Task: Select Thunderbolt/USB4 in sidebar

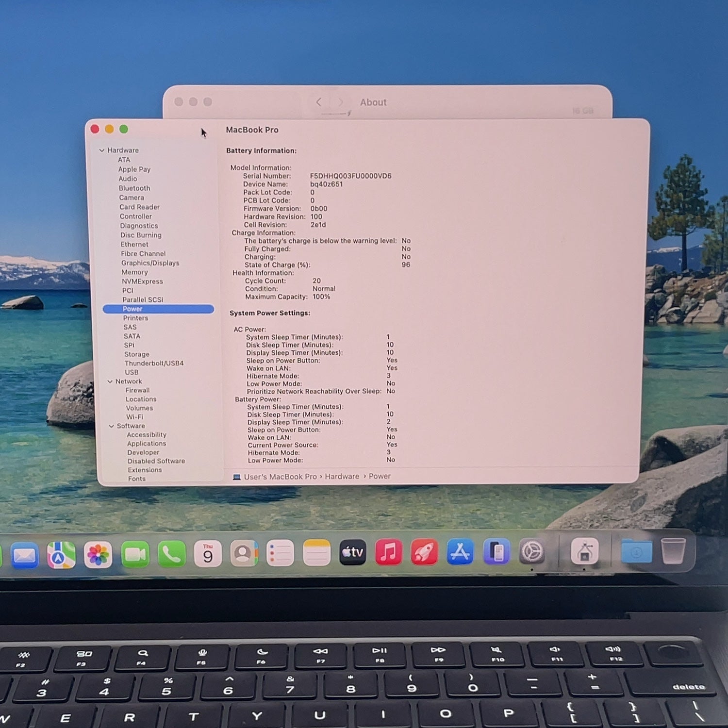Action: (154, 364)
